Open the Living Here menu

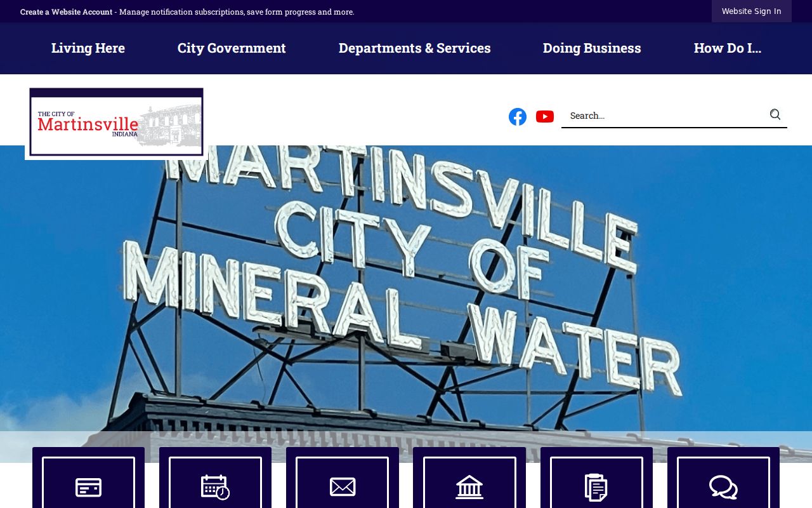88,48
